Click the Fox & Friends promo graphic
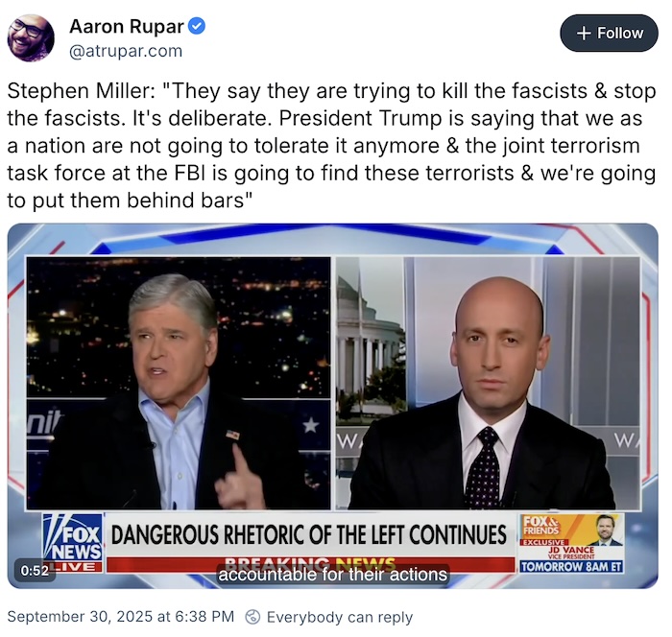Image resolution: width=672 pixels, height=637 pixels. point(571,543)
